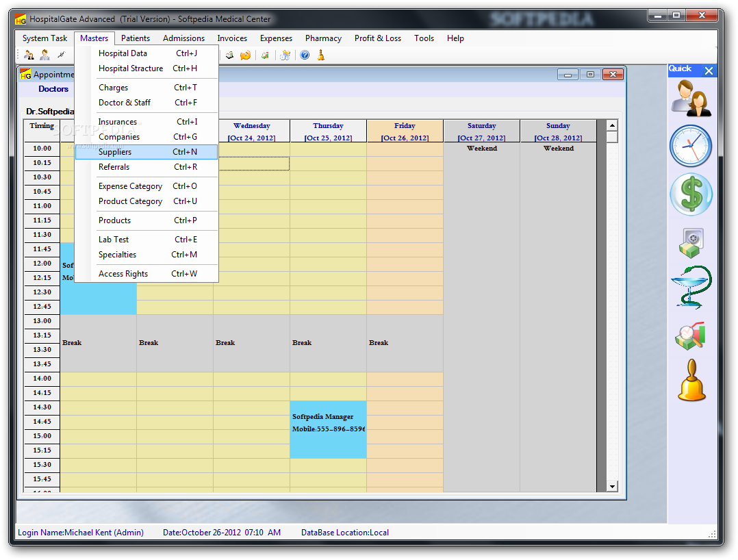Click the Wednesday Oct 24 column header

252,131
